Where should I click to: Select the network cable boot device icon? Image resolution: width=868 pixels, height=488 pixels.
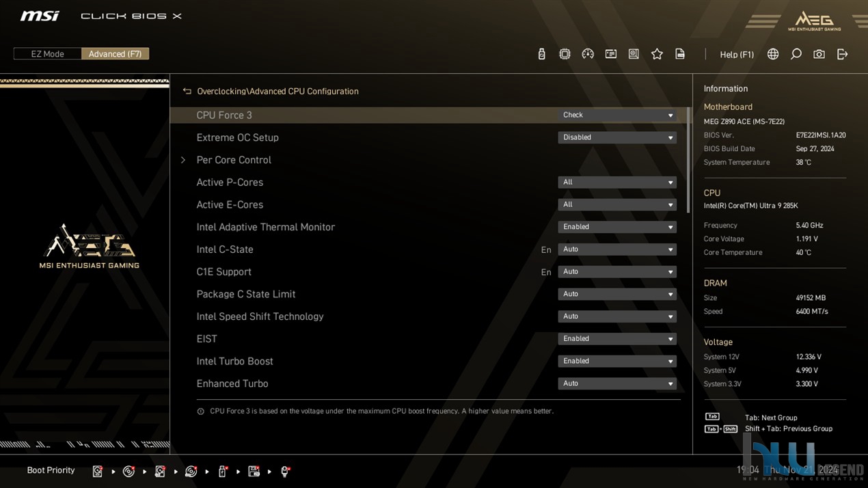coord(285,471)
